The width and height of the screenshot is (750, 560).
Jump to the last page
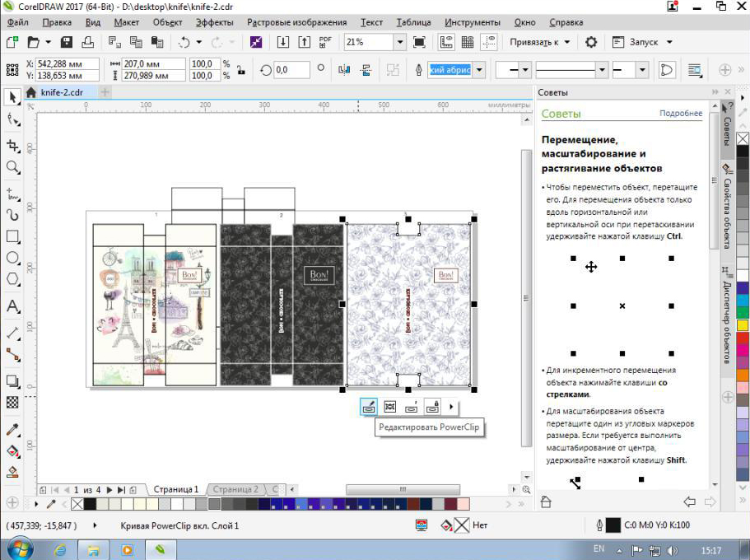pos(121,490)
